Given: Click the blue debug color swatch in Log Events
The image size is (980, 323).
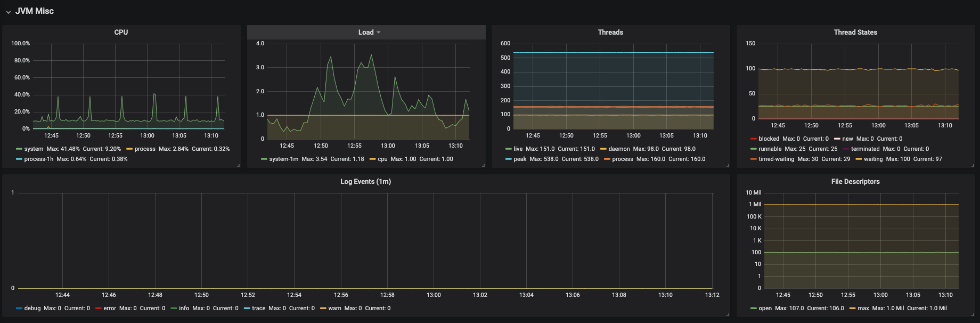Looking at the screenshot, I should [x=19, y=309].
